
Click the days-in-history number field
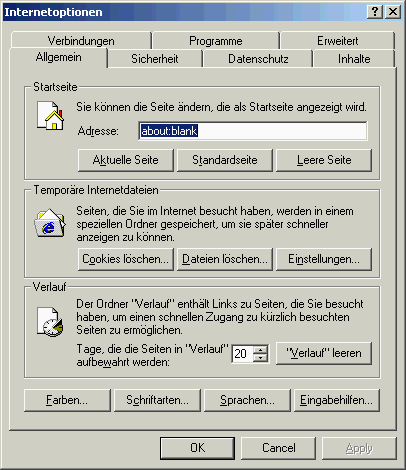tap(242, 354)
